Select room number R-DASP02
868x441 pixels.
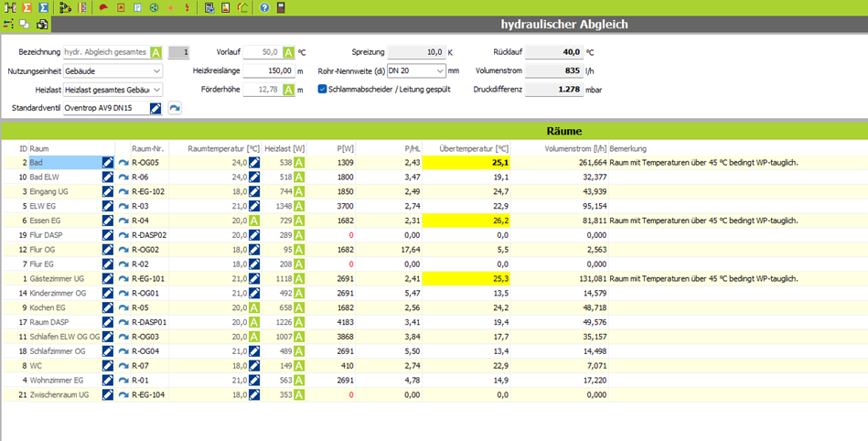click(x=149, y=235)
